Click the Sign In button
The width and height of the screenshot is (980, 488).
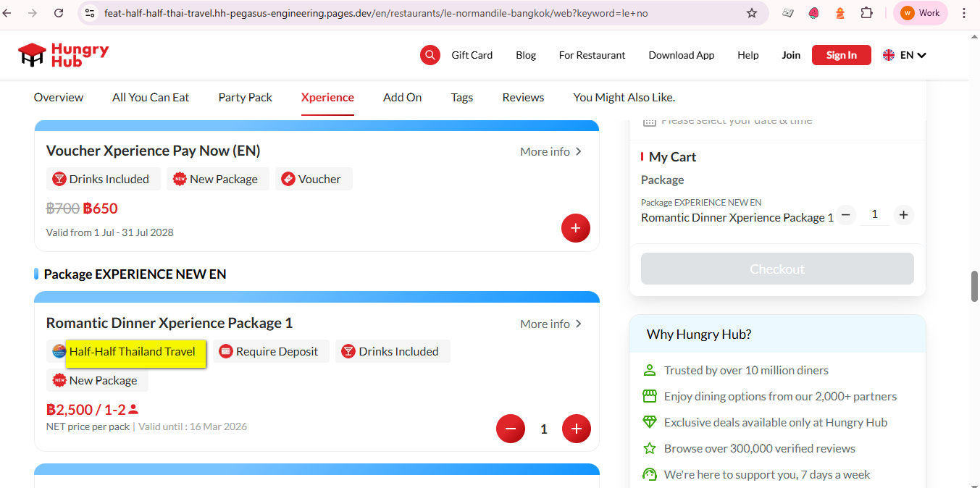tap(841, 55)
